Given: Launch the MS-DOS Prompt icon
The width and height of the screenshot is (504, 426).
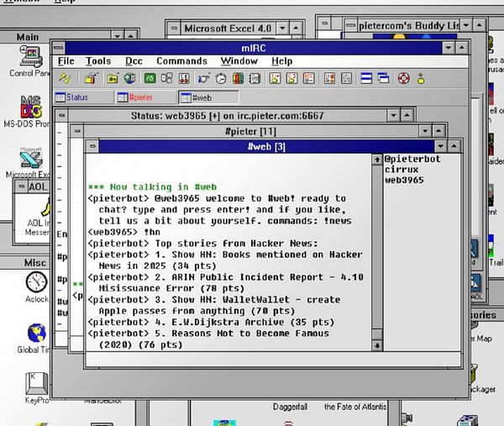Looking at the screenshot, I should click(31, 107).
